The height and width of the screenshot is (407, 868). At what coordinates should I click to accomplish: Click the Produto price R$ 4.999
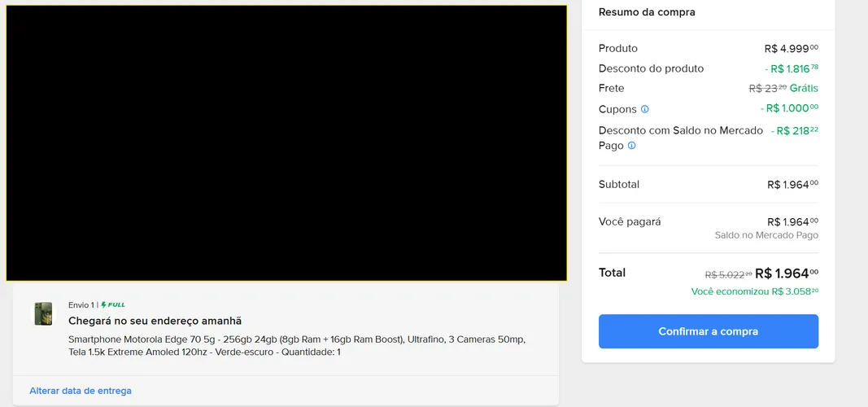791,49
